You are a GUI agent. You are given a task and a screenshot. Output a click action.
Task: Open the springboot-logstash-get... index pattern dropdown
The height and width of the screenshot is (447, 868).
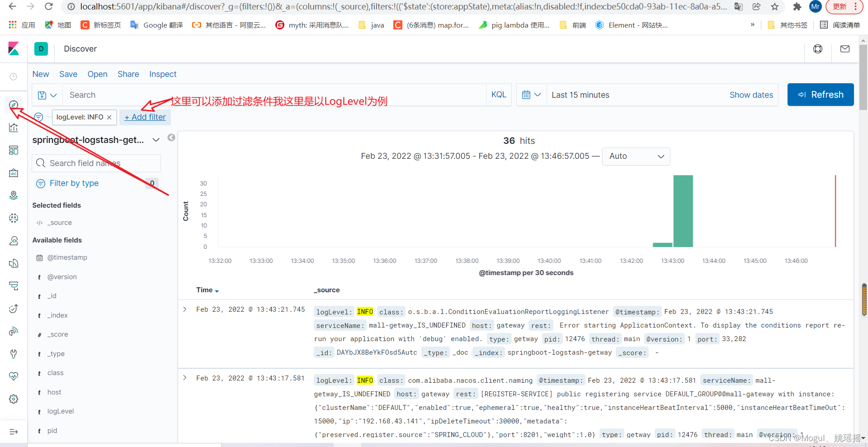[x=96, y=140]
